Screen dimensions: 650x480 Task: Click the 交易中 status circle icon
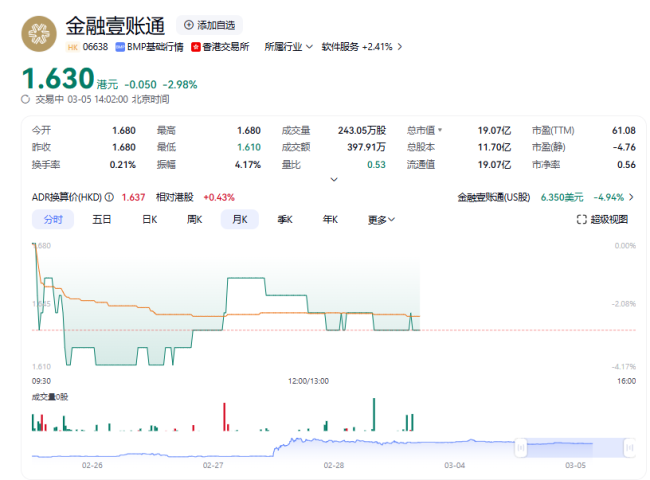click(x=26, y=99)
